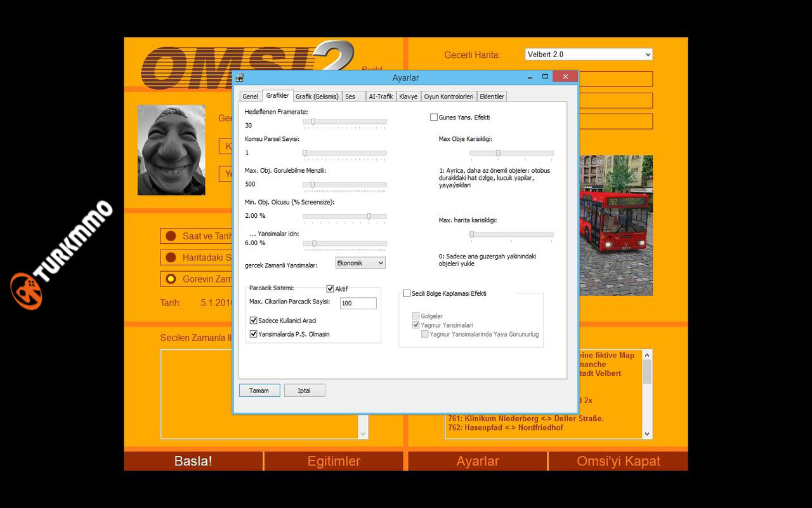Click the Max. Obj. Gorulebilme Menzili slider
The width and height of the screenshot is (812, 508).
344,185
